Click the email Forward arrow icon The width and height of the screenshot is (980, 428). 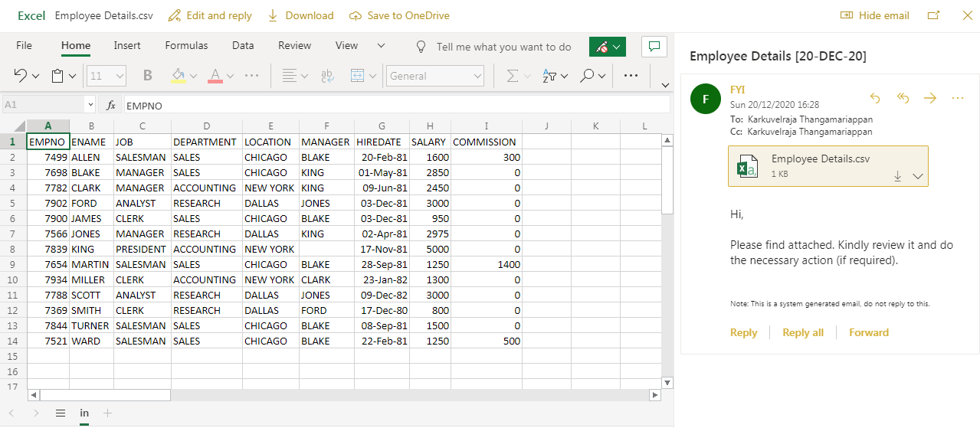(x=930, y=98)
